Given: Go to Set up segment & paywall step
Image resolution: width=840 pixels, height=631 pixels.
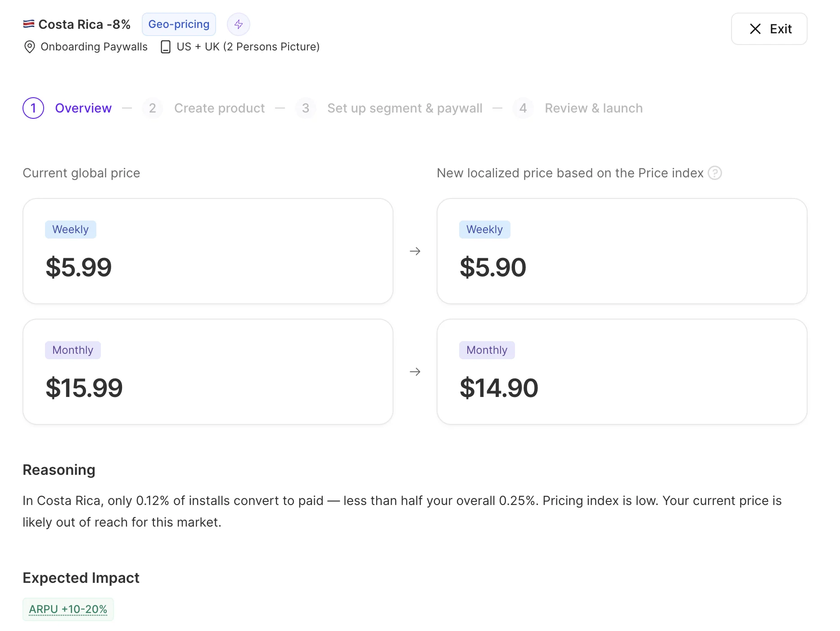Looking at the screenshot, I should coord(405,108).
